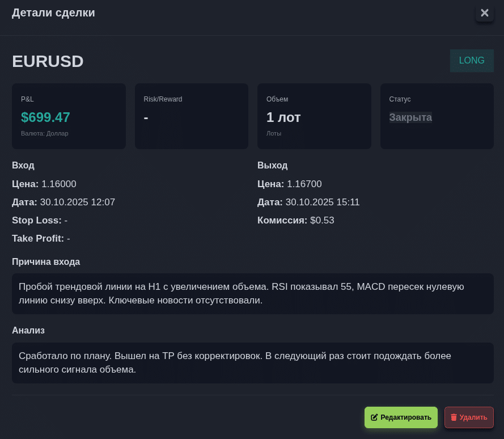Click the entry date 30.10.2025 12:07
This screenshot has width=504, height=439.
(x=77, y=202)
